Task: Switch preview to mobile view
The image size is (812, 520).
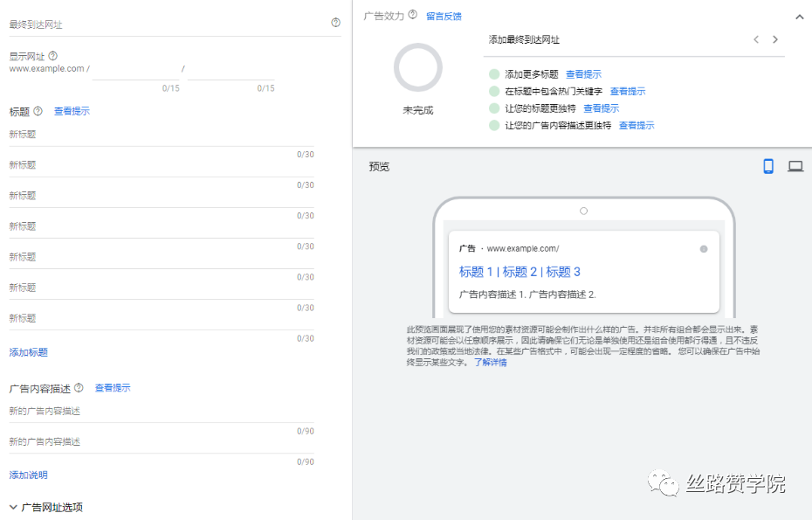Action: click(x=767, y=166)
